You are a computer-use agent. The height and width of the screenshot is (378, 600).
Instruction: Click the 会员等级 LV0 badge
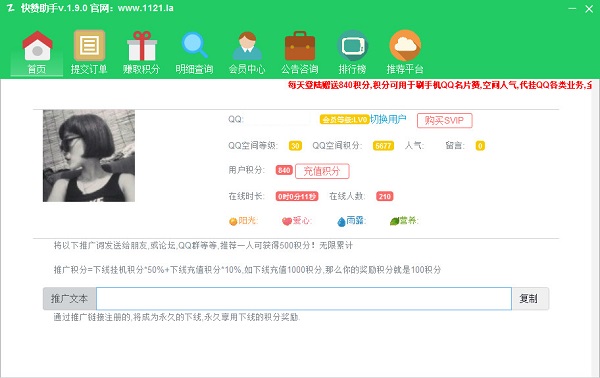tap(344, 120)
